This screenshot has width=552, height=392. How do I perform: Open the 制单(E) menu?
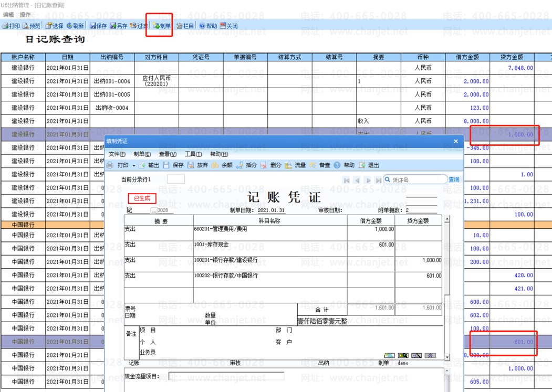(x=142, y=154)
